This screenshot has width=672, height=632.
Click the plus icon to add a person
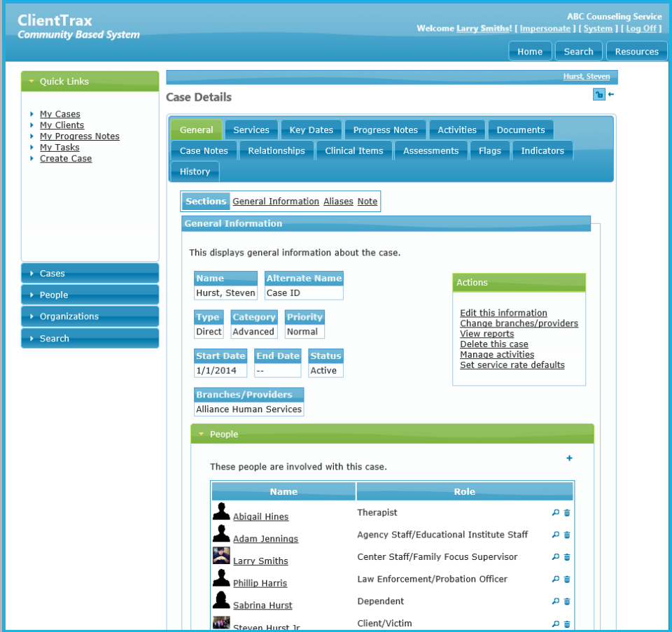tap(569, 458)
